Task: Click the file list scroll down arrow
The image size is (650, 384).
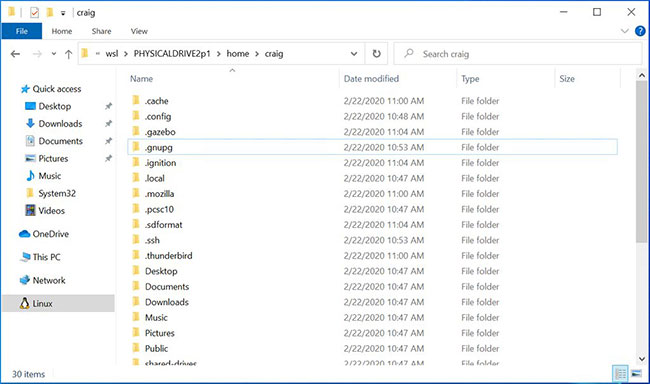Action: coord(642,359)
